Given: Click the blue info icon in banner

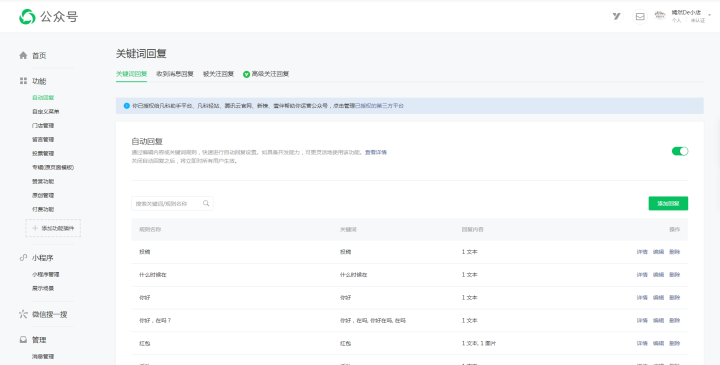Looking at the screenshot, I should pos(126,106).
